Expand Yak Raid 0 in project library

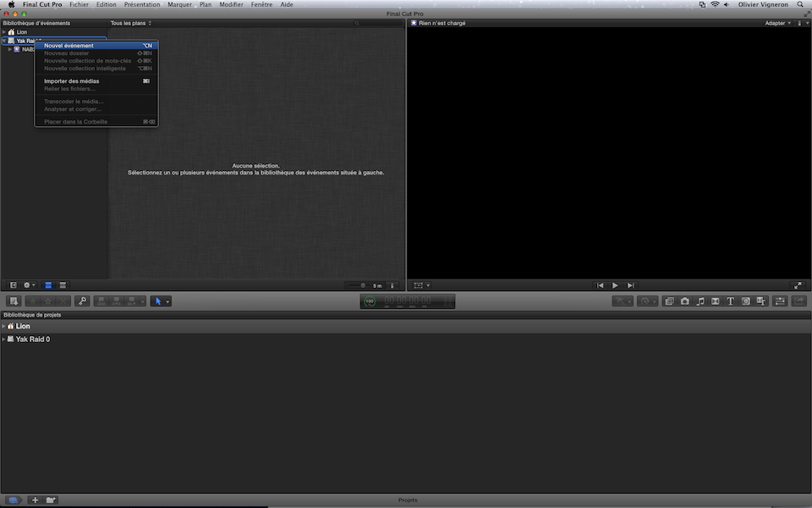pyautogui.click(x=3, y=339)
